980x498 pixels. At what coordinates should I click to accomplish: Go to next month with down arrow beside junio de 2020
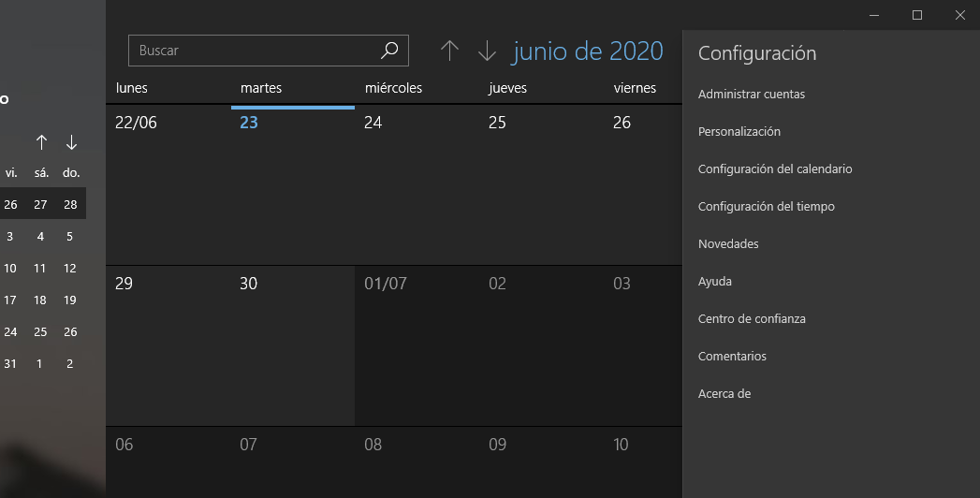(x=487, y=51)
